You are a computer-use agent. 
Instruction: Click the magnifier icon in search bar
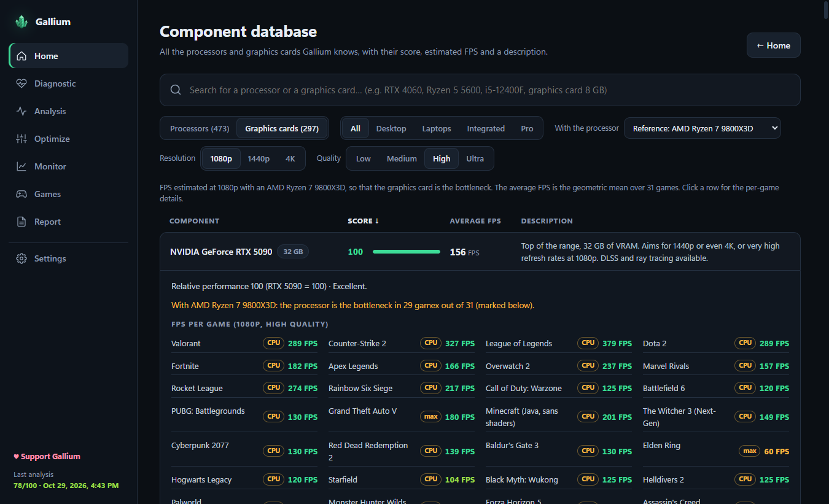point(176,90)
